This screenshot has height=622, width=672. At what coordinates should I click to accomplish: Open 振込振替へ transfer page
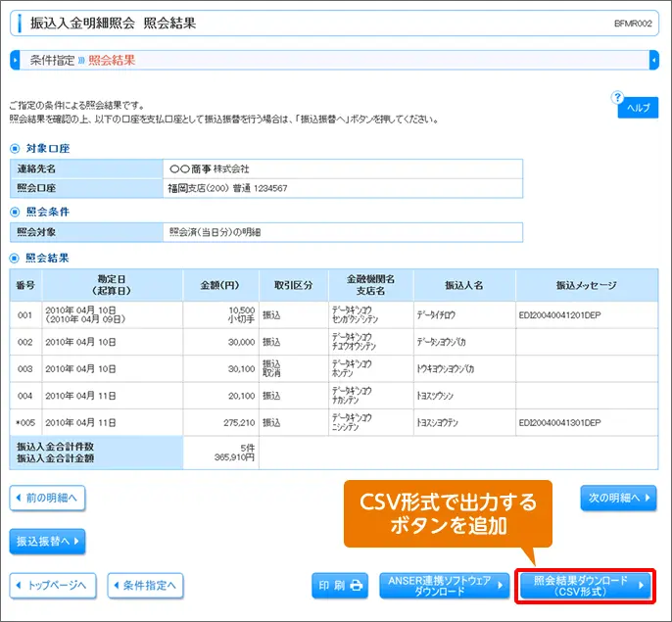(47, 542)
